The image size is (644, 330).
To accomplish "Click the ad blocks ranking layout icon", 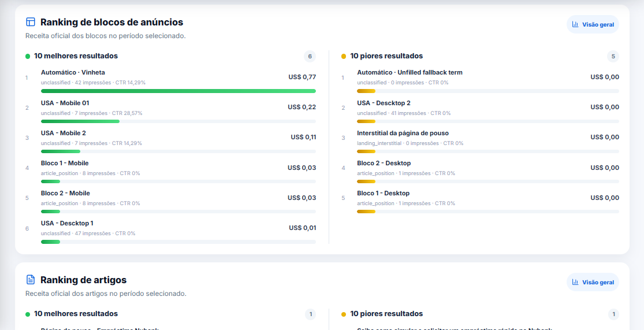I will [x=31, y=22].
